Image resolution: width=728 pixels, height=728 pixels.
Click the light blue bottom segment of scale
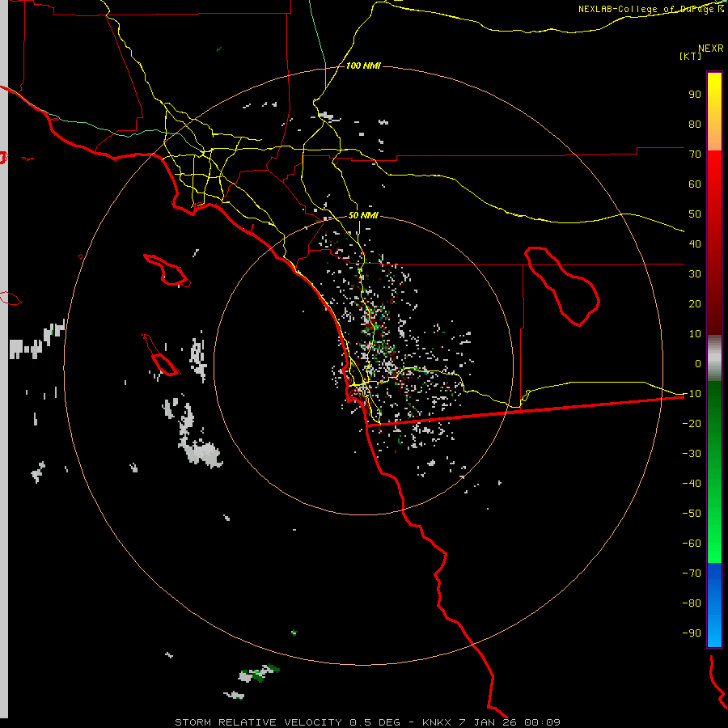click(x=714, y=605)
